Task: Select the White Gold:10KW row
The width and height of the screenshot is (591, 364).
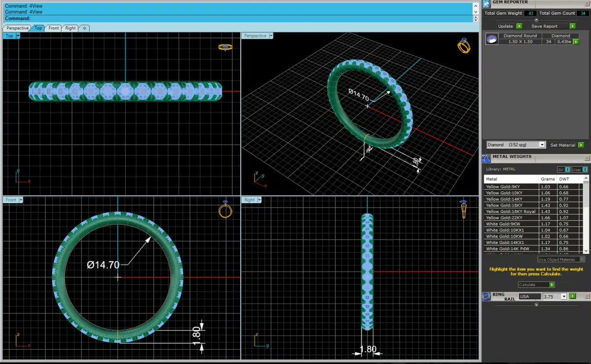Action: coord(533,237)
